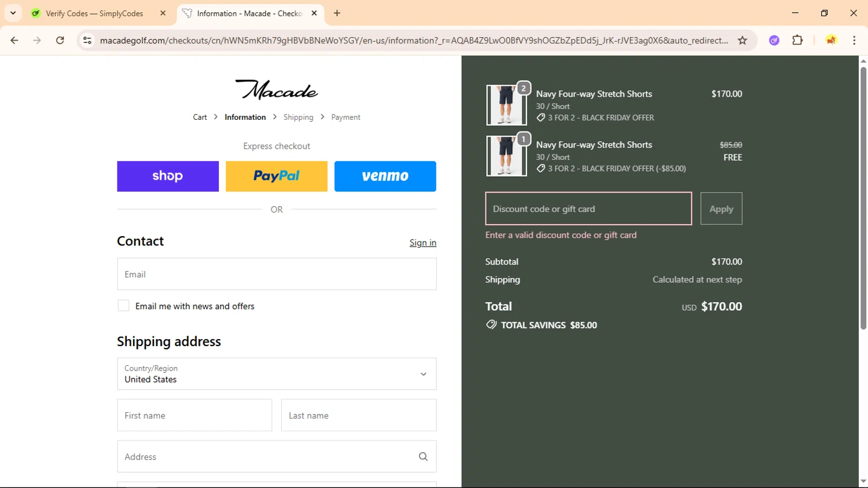Click the Information breadcrumb step
868x488 pixels.
245,117
